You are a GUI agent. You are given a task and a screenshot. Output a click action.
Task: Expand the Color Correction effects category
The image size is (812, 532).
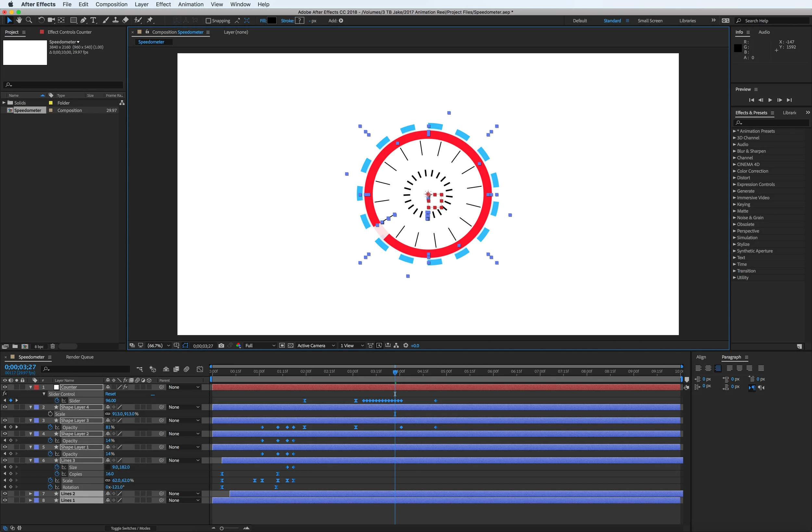(x=752, y=171)
